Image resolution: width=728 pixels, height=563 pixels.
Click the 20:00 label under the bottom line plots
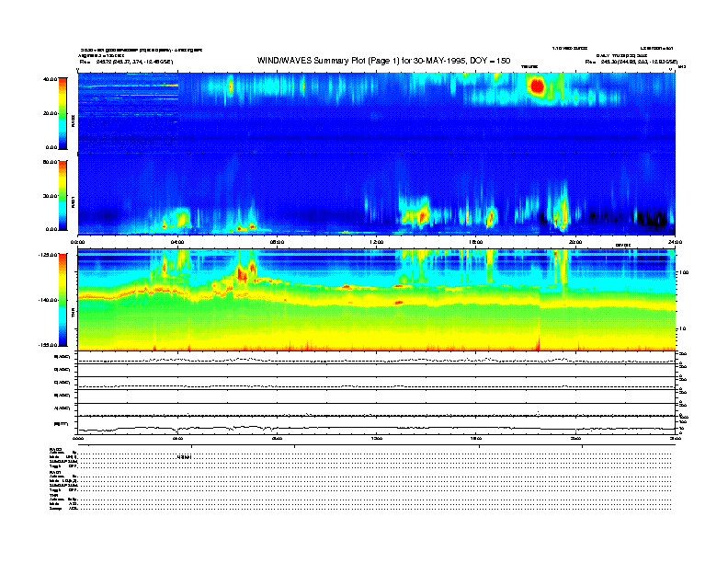(575, 438)
